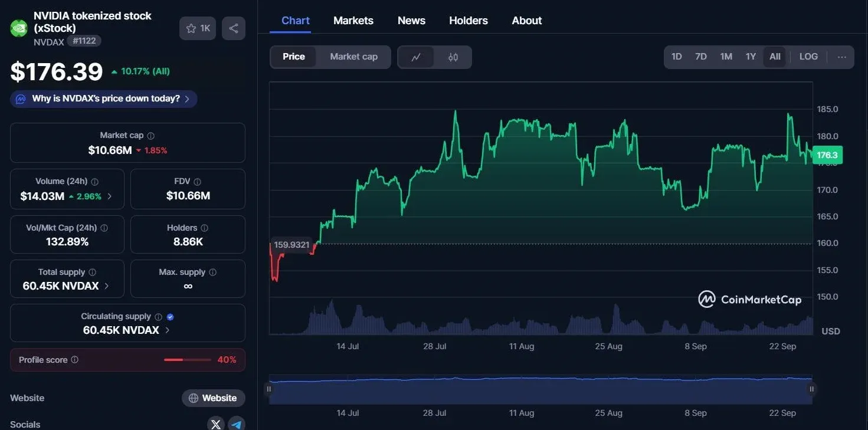
Task: Click the 28 Jul chart axis label
Action: (x=435, y=346)
